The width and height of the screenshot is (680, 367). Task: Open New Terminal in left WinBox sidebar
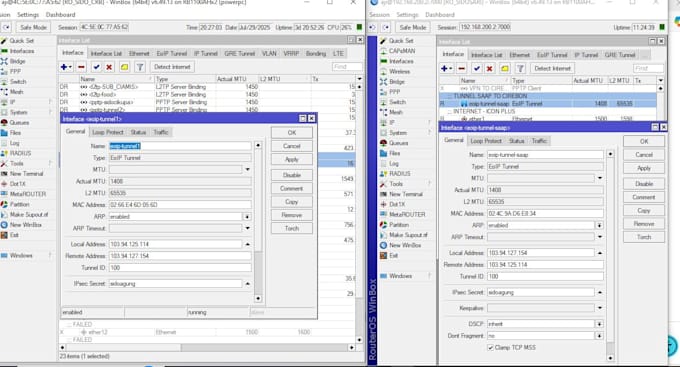tap(26, 174)
